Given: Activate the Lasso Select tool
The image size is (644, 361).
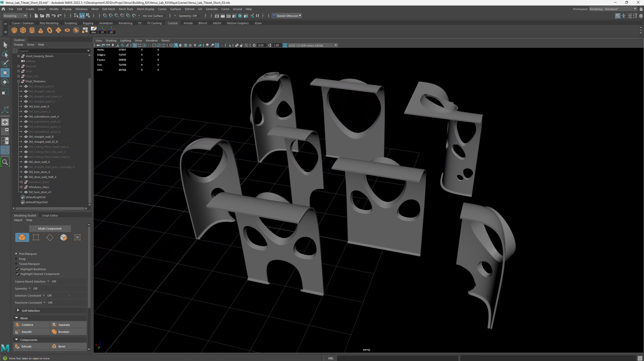Looking at the screenshot, I should (5, 54).
